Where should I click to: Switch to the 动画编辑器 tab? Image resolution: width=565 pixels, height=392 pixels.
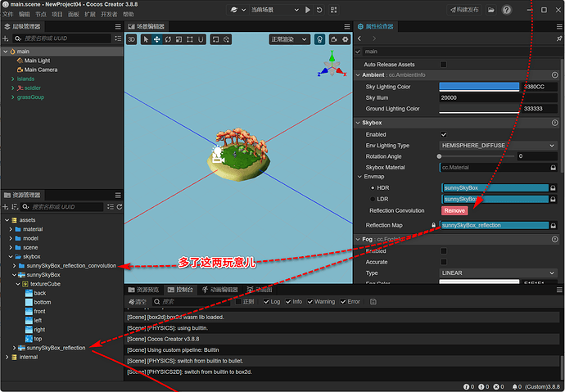click(x=219, y=290)
